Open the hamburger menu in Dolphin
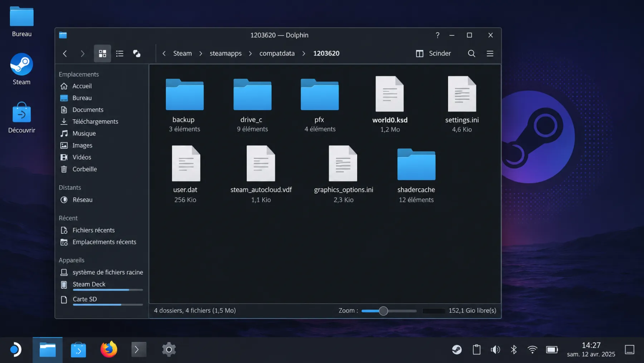644x363 pixels. [x=490, y=53]
